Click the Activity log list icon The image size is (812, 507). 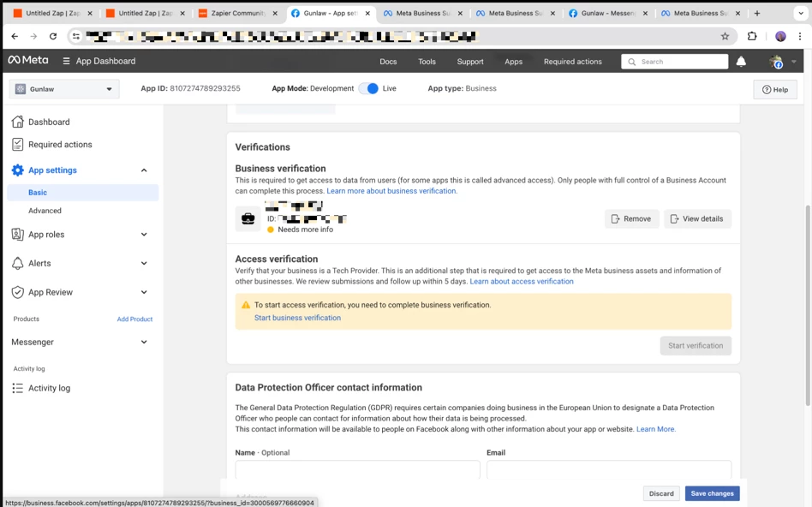[x=18, y=388]
